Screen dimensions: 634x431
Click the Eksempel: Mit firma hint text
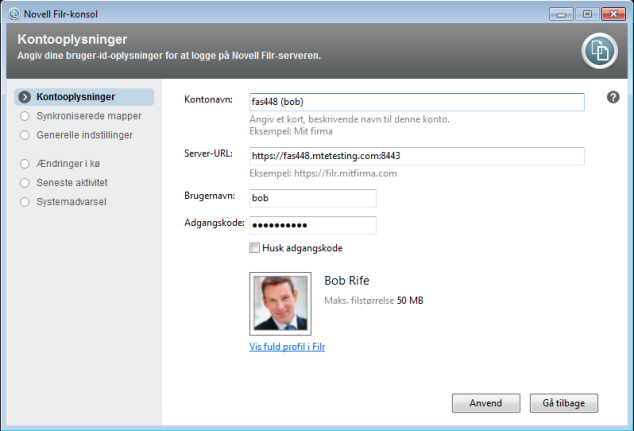pyautogui.click(x=291, y=131)
